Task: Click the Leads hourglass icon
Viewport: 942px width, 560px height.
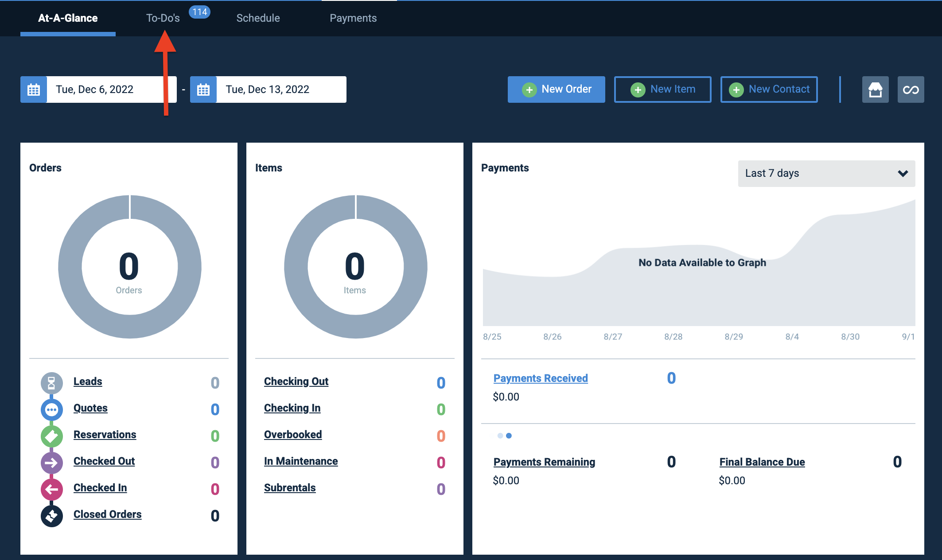Action: pos(52,383)
